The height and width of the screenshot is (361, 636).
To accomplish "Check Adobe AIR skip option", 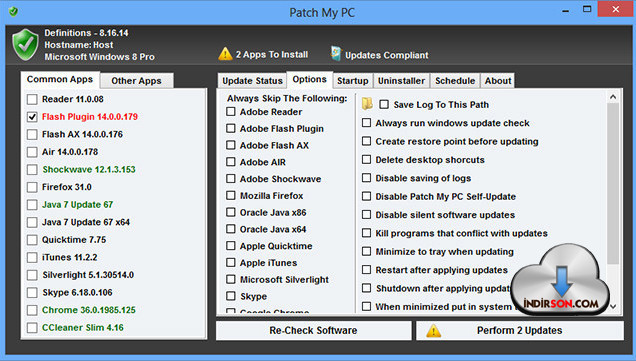I will point(231,162).
